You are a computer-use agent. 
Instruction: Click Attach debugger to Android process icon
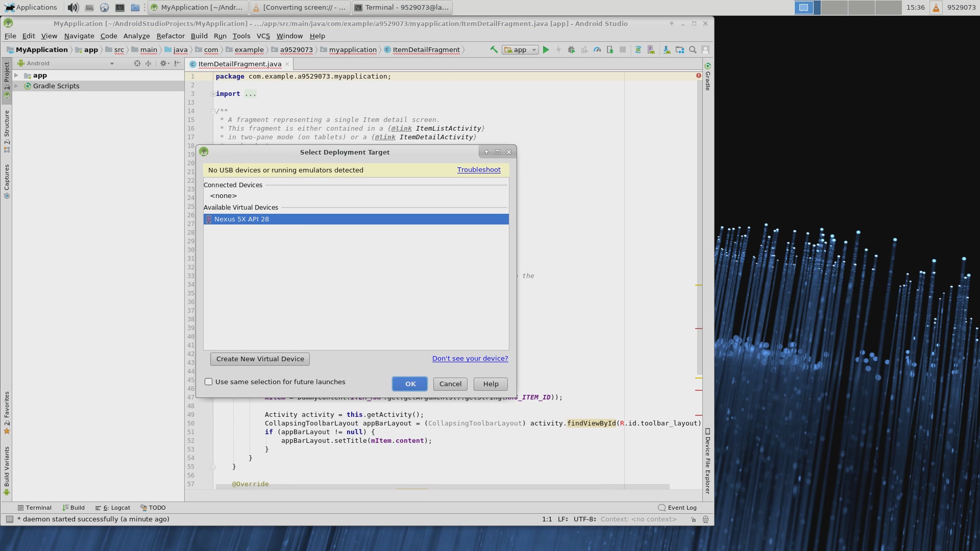tap(610, 49)
